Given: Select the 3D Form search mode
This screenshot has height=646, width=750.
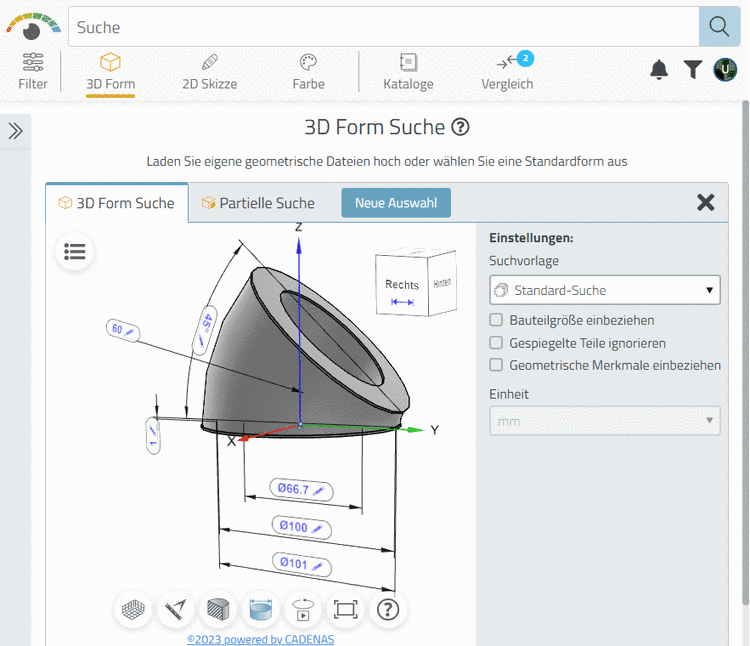Looking at the screenshot, I should 110,72.
